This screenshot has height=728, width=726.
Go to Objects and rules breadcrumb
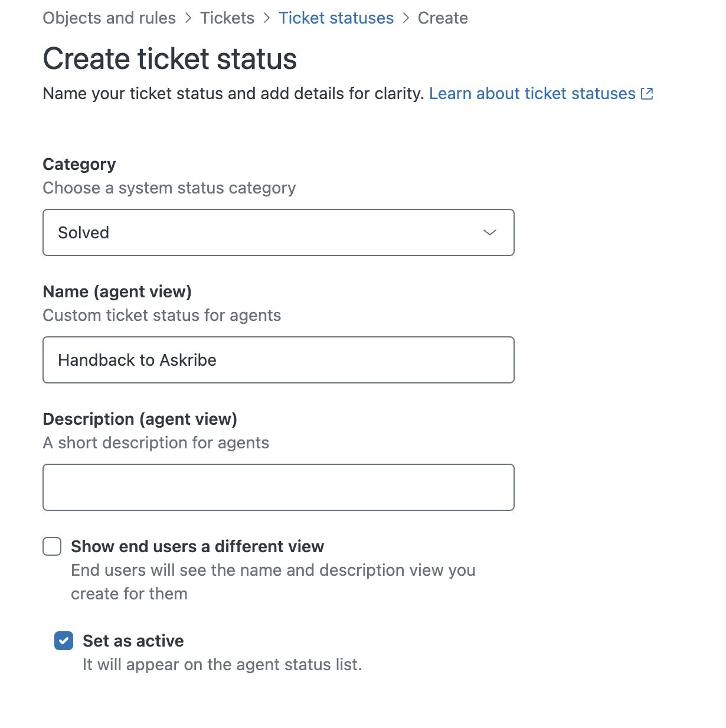coord(109,18)
